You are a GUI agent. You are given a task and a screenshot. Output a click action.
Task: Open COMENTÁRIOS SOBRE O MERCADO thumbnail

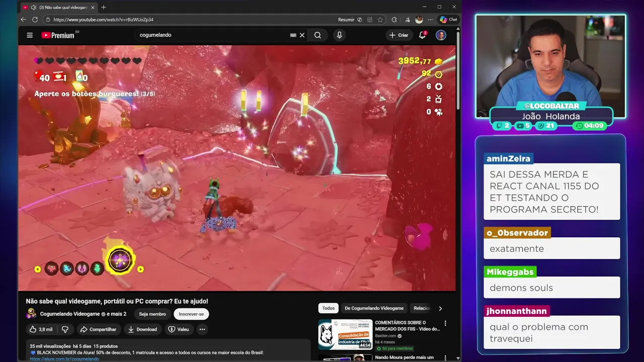click(345, 334)
